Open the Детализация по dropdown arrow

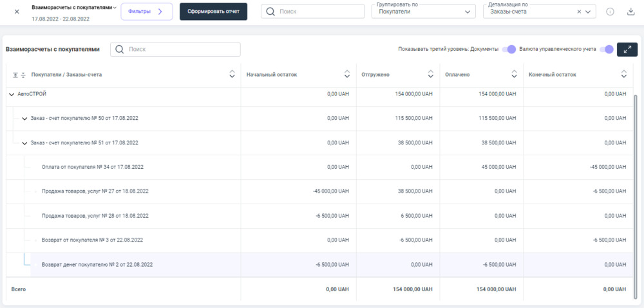click(x=588, y=12)
